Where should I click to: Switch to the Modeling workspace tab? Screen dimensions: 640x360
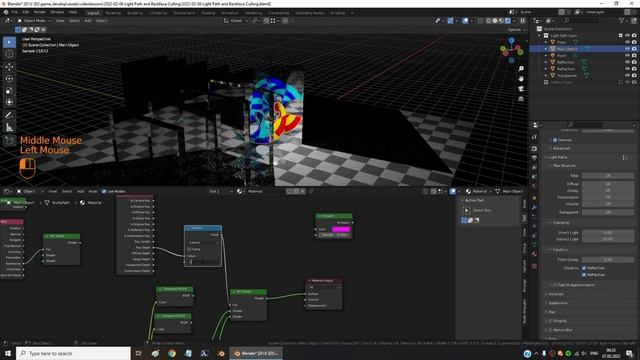pos(113,13)
